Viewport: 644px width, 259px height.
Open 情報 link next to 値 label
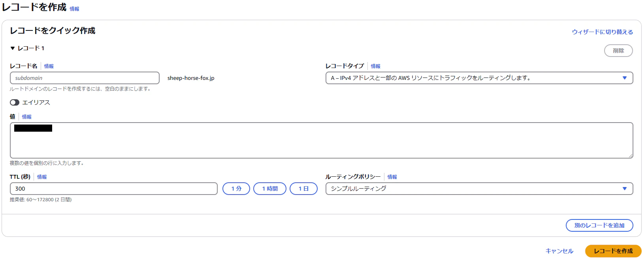26,117
